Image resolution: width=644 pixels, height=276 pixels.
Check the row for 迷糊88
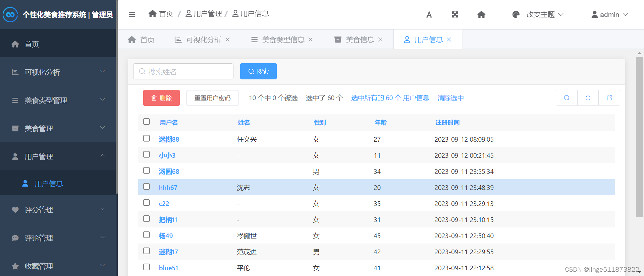click(x=147, y=138)
